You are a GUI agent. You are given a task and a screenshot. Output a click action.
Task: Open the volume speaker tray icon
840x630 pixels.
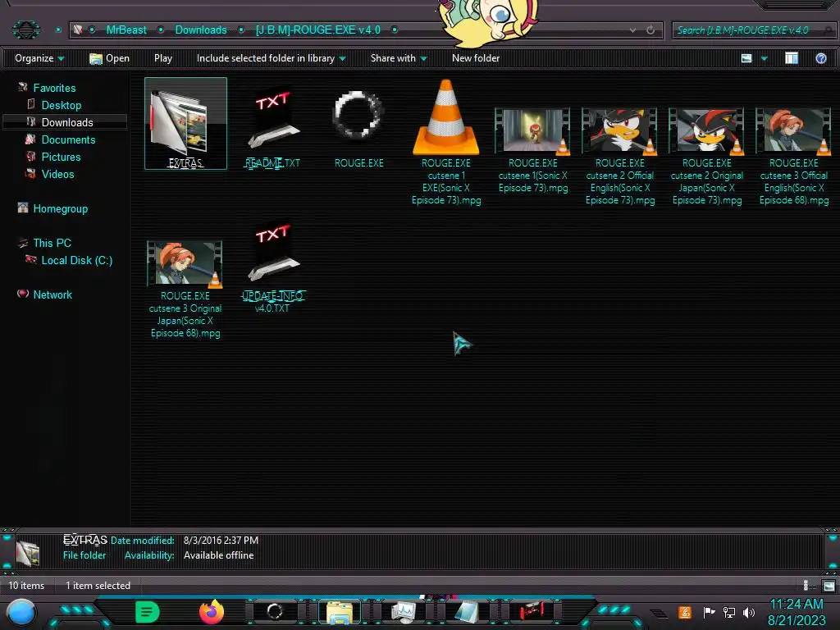[748, 612]
